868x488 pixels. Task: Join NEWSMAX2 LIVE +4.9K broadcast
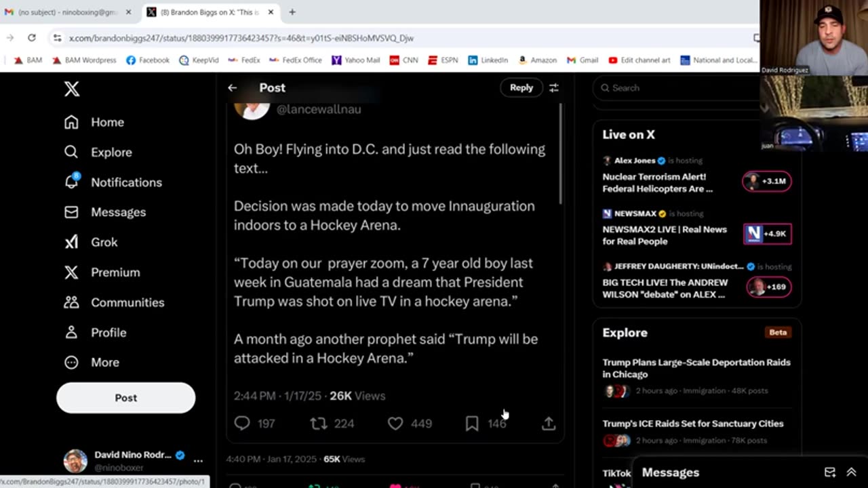tap(767, 234)
